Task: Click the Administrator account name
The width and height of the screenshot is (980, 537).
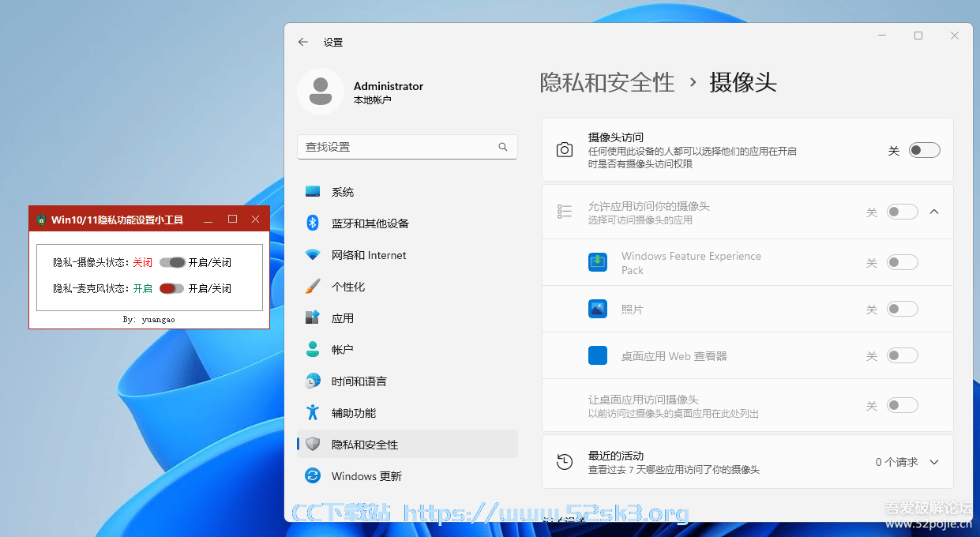Action: click(x=389, y=86)
